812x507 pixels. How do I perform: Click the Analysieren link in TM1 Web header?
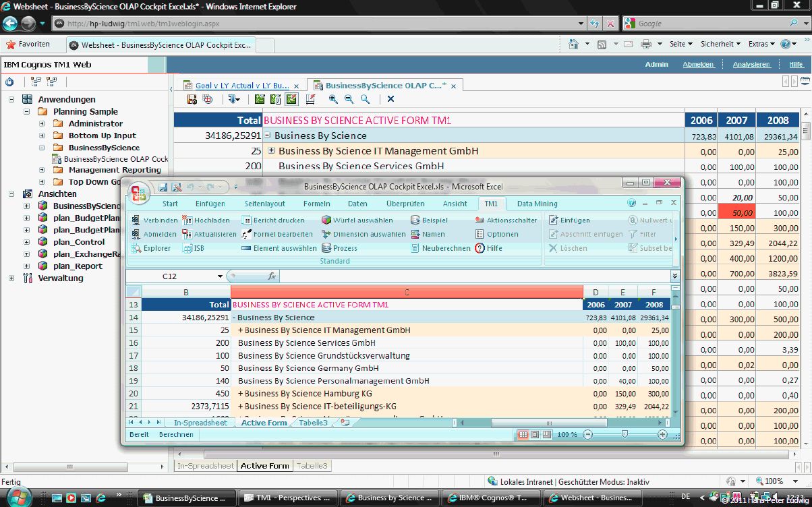click(x=751, y=65)
